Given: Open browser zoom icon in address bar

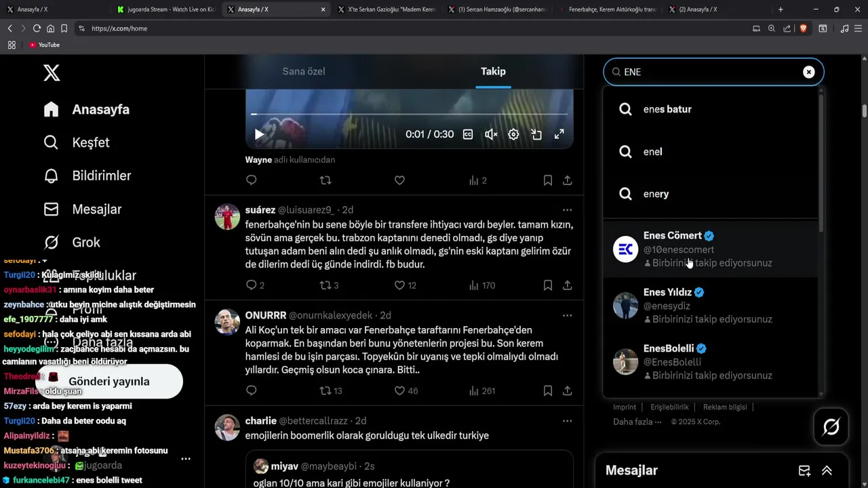Looking at the screenshot, I should coord(771,28).
